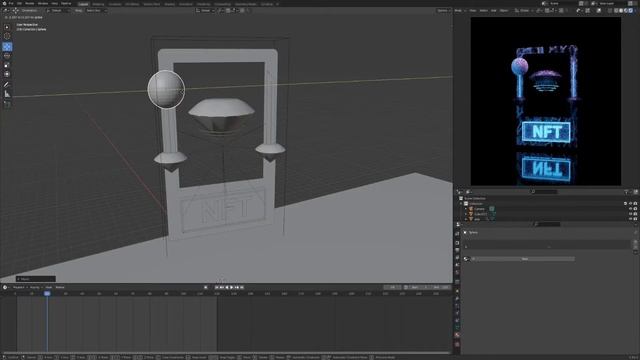This screenshot has height=360, width=640.
Task: Open the Material properties tab
Action: coord(457,335)
